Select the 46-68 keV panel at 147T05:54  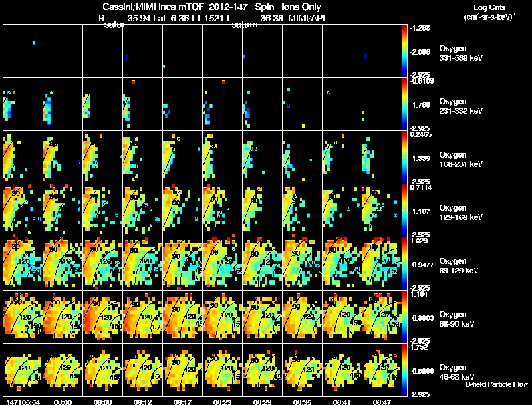tap(23, 370)
